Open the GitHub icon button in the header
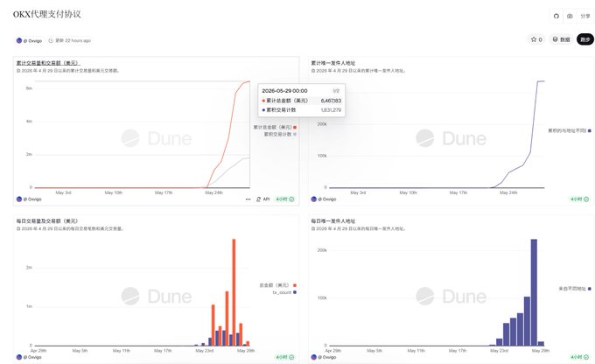Image resolution: width=595 pixels, height=364 pixels. click(x=556, y=17)
